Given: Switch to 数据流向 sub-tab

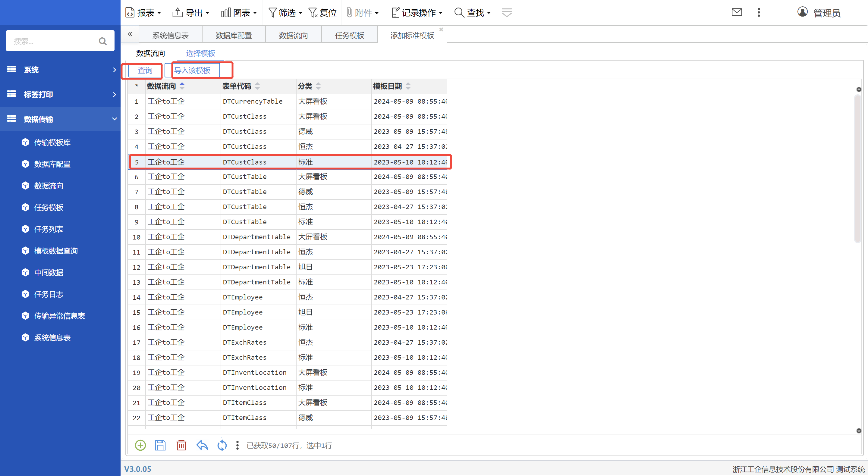Looking at the screenshot, I should [150, 53].
